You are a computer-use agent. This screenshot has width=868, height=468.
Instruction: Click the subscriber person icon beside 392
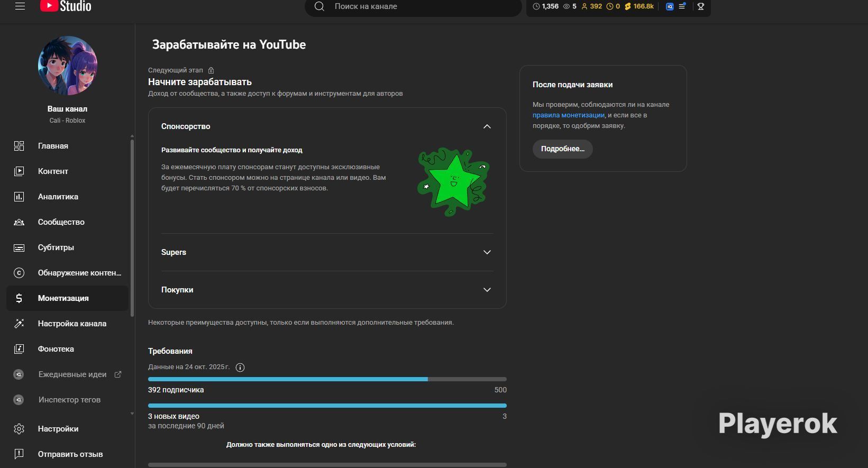584,6
